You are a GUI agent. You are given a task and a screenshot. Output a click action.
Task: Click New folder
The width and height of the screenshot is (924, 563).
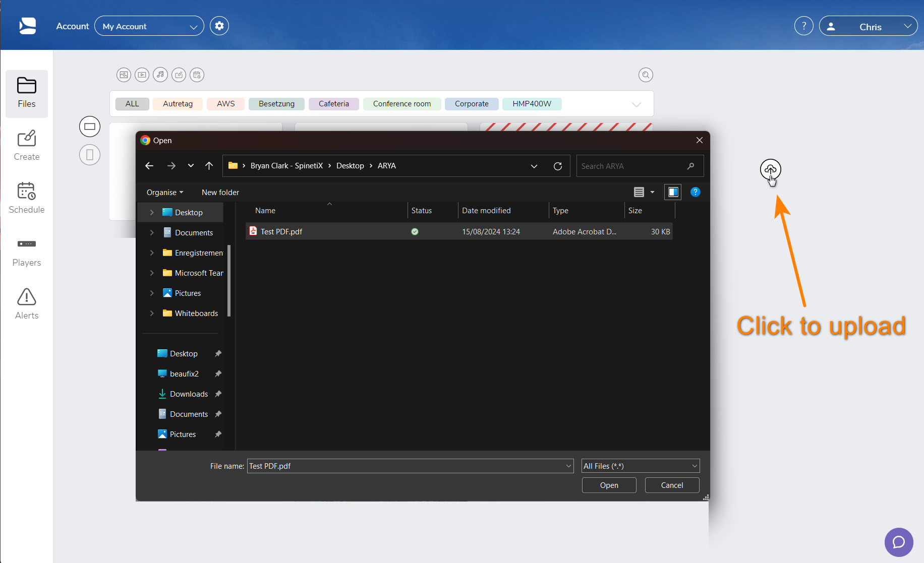coord(220,193)
